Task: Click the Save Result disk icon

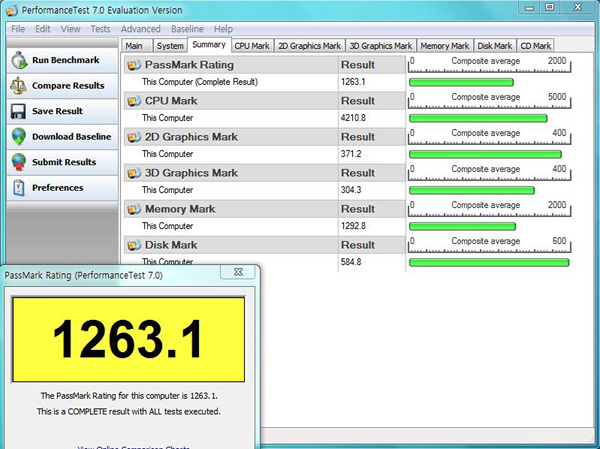Action: click(x=18, y=111)
